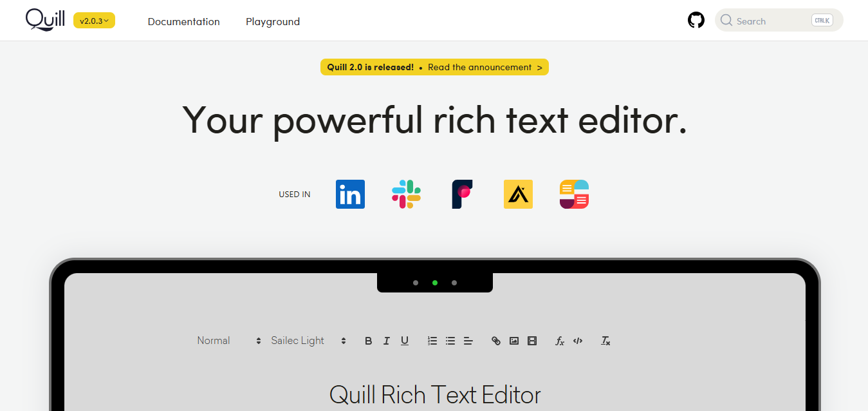Select the third demo carousel dot
868x411 pixels.
[x=454, y=283]
